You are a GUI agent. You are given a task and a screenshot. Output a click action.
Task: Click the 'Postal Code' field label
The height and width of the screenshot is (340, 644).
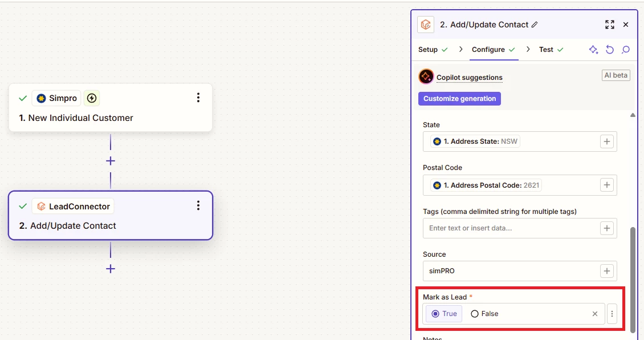442,167
